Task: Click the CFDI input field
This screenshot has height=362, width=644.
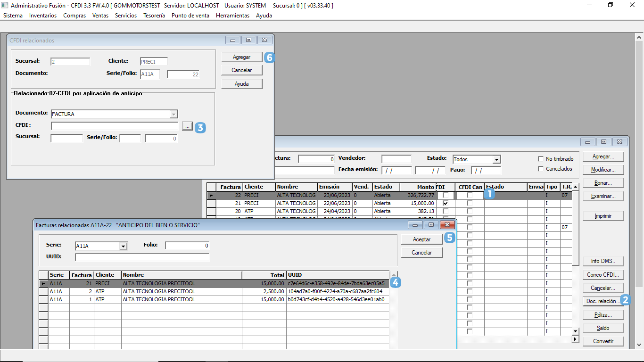Action: pos(115,126)
